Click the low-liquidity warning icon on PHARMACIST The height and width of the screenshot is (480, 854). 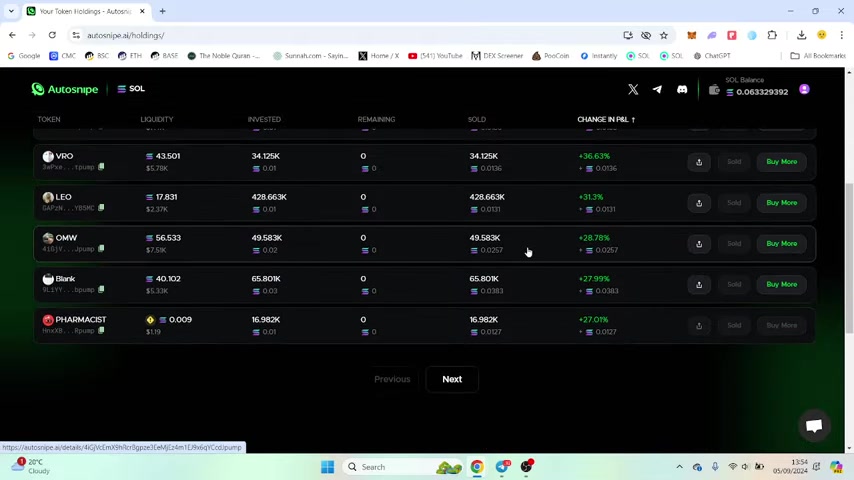[150, 320]
